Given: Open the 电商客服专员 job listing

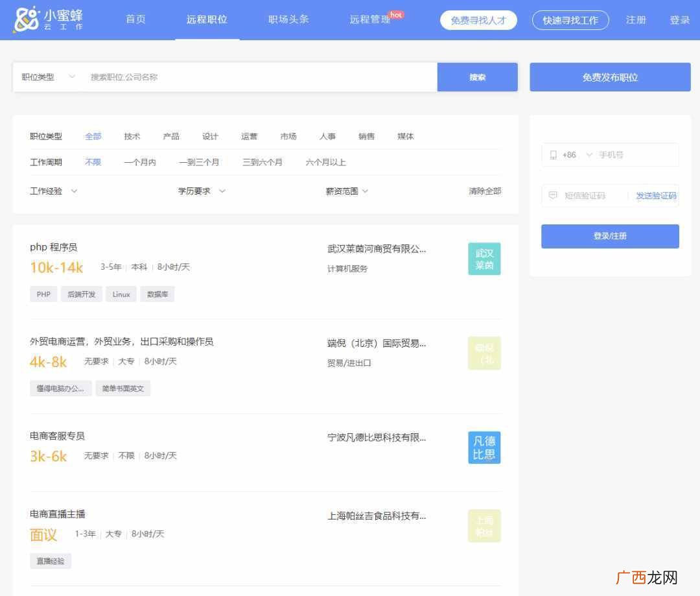Looking at the screenshot, I should point(57,436).
